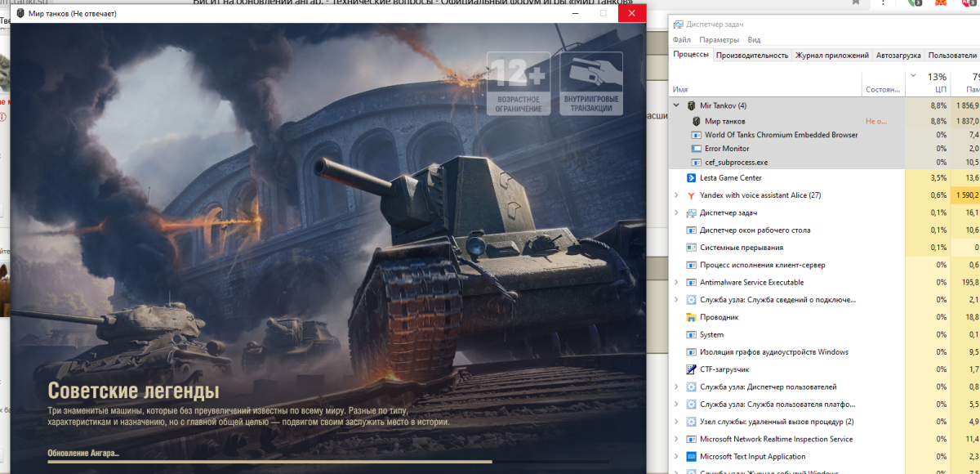Expand the Диспетчер задач process entry
The image size is (980, 474).
click(x=675, y=212)
